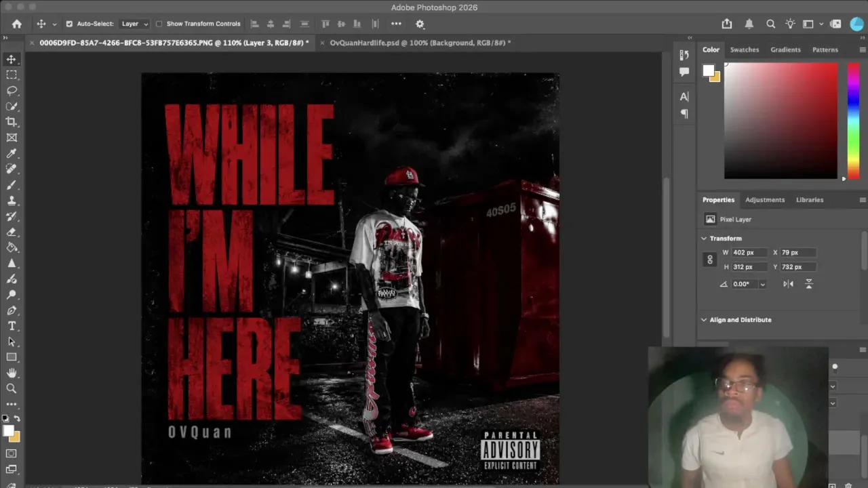Switch to the Swatches tab

click(745, 49)
